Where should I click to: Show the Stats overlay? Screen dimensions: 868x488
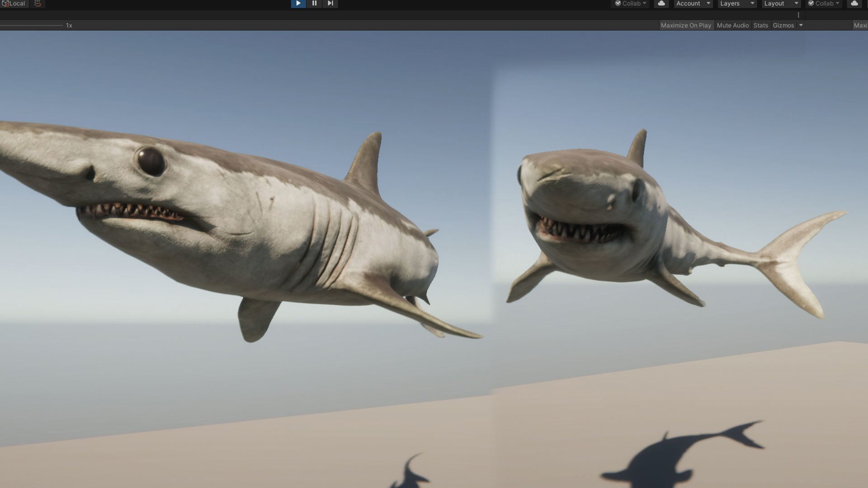[760, 25]
